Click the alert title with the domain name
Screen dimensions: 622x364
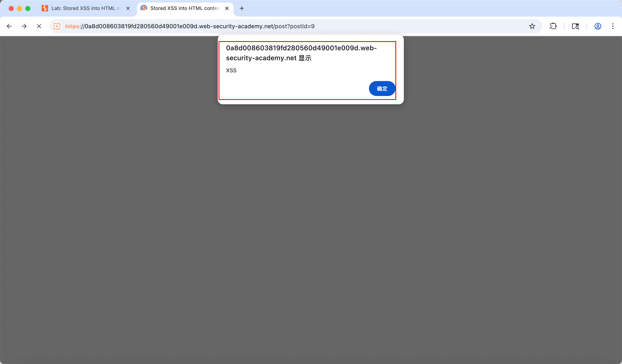click(x=301, y=53)
